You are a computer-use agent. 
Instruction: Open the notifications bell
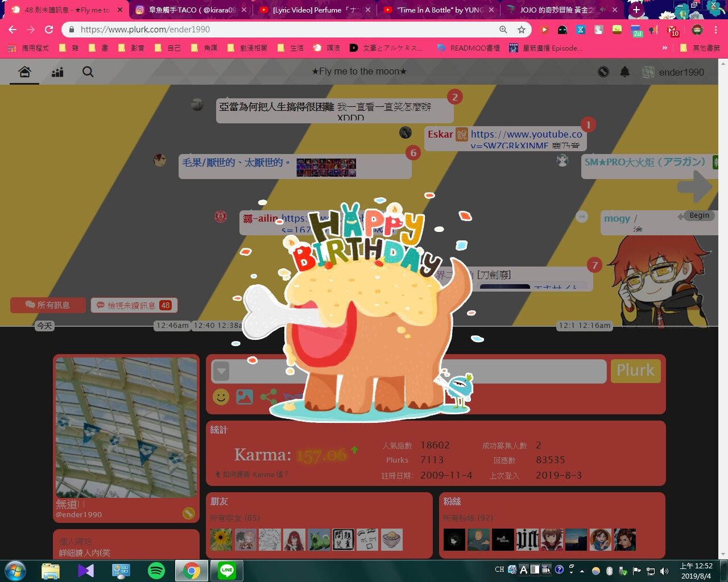(624, 72)
